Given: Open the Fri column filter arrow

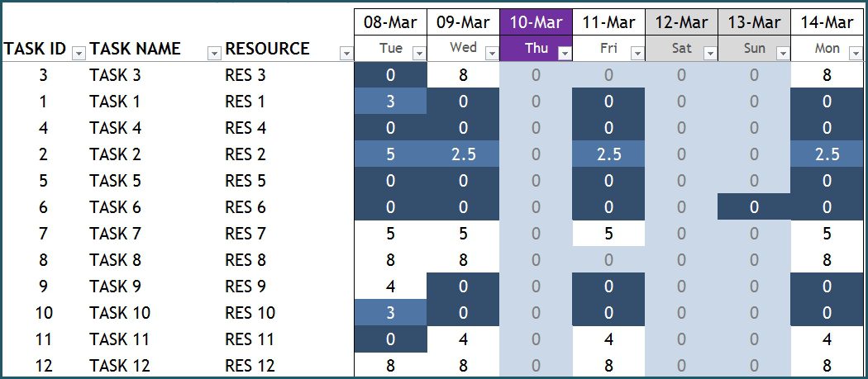Looking at the screenshot, I should 637,53.
